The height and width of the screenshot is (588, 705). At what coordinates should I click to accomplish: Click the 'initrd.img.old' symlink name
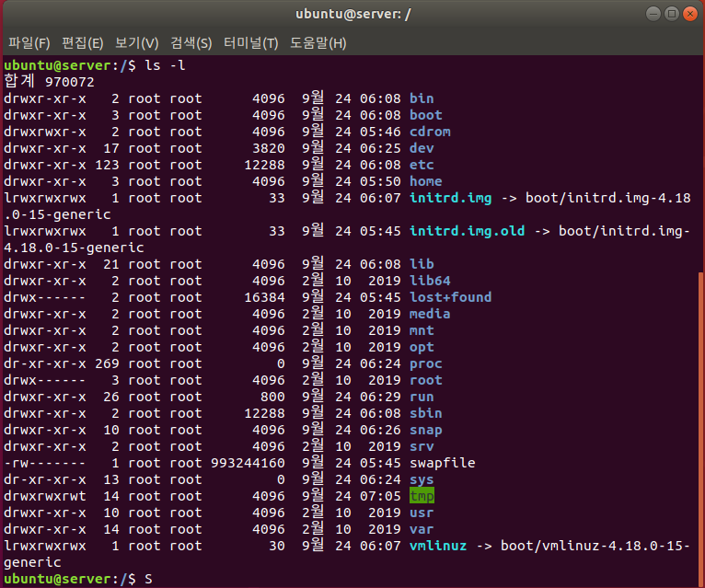pyautogui.click(x=468, y=231)
